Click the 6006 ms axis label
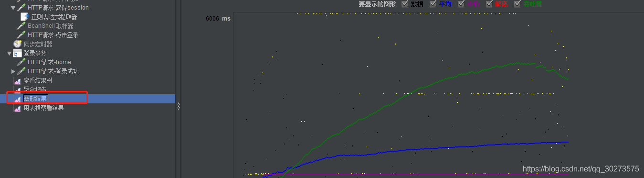 tap(218, 19)
